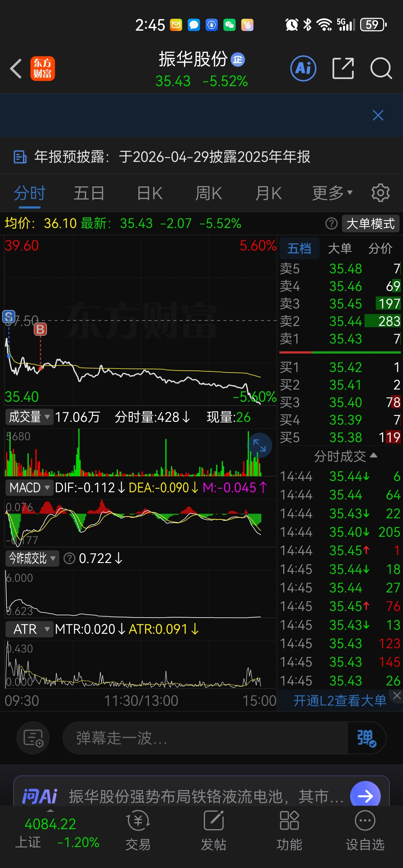This screenshot has height=868, width=403.
Task: Tap the 14:45 35.43 145 trade row
Action: tap(340, 662)
